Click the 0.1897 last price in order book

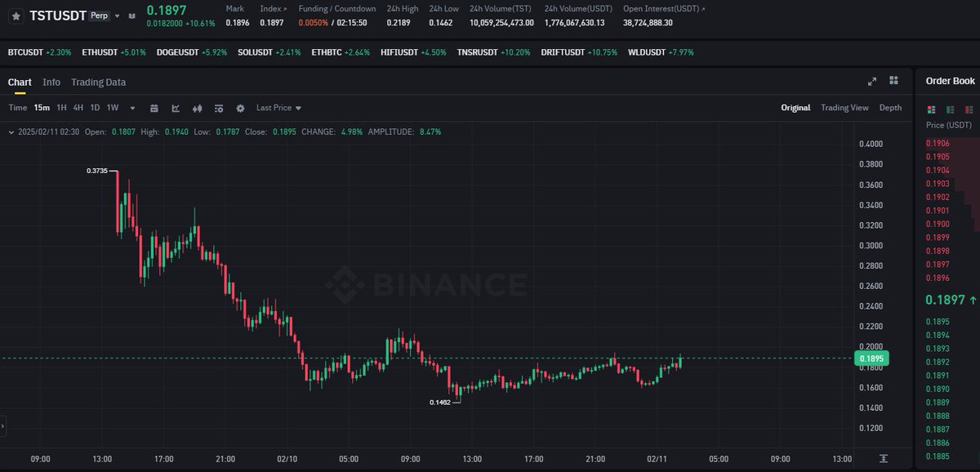945,300
